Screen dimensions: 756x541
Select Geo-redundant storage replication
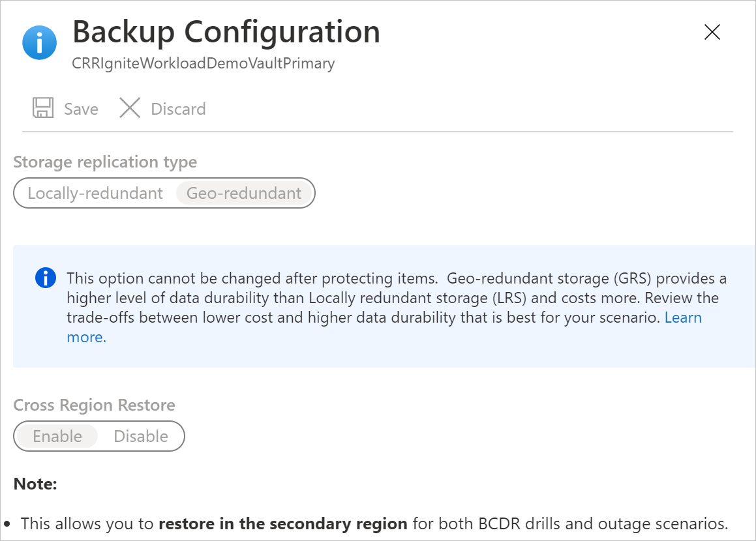click(243, 193)
